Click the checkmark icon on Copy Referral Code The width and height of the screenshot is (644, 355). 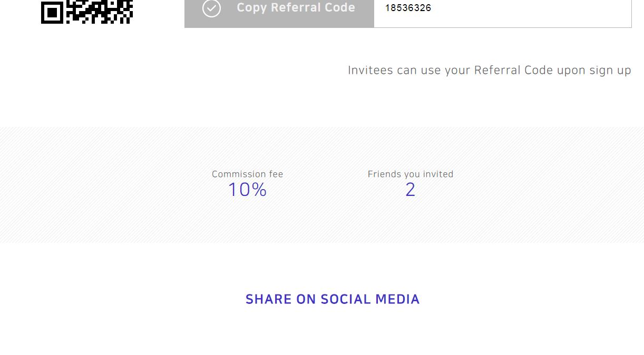[x=211, y=8]
